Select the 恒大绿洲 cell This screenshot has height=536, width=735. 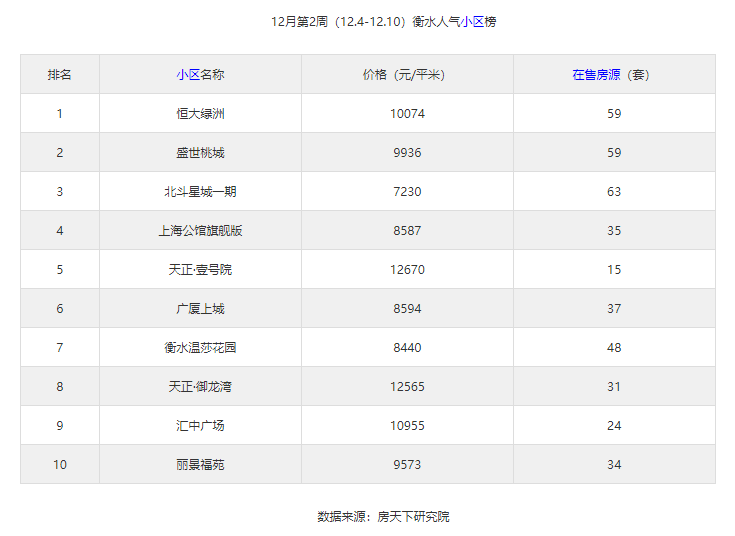[x=200, y=113]
